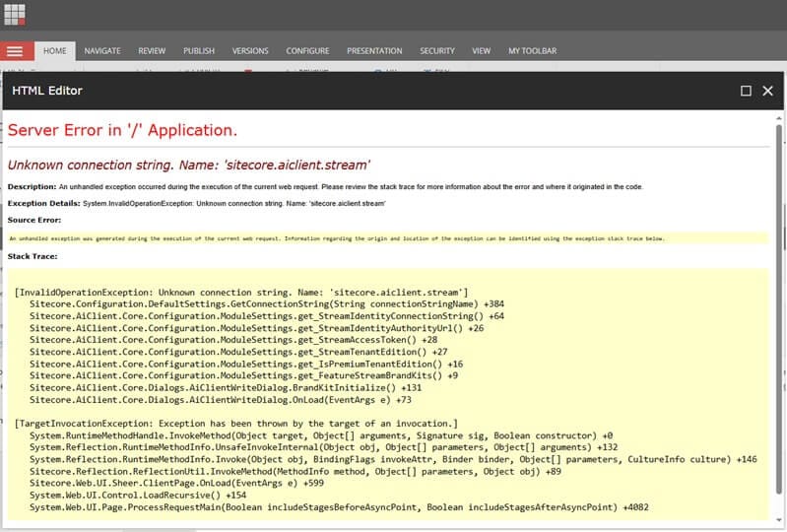Click the get_StreamTenantEdition stack line
Screen dimensions: 787x532
pos(238,352)
